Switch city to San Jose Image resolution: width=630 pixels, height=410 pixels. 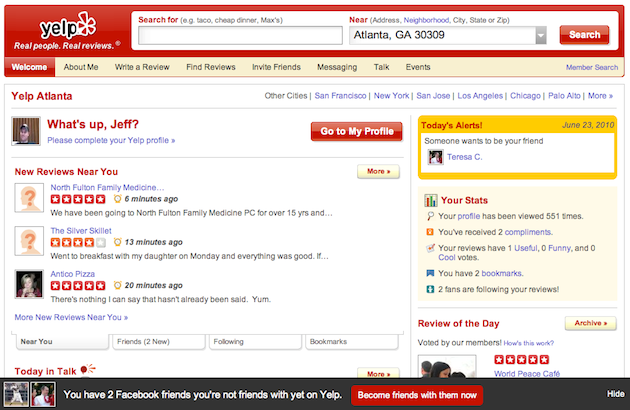(x=433, y=96)
